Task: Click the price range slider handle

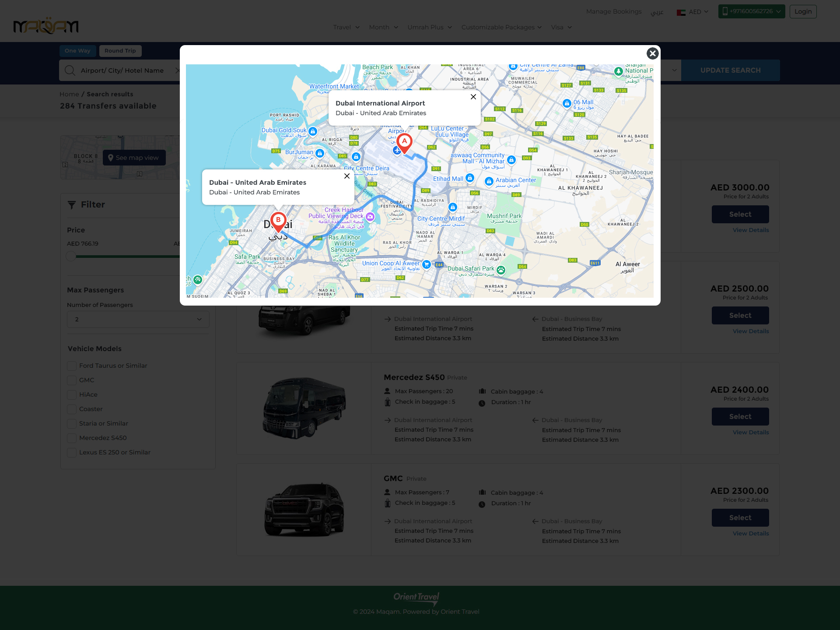Action: 71,257
